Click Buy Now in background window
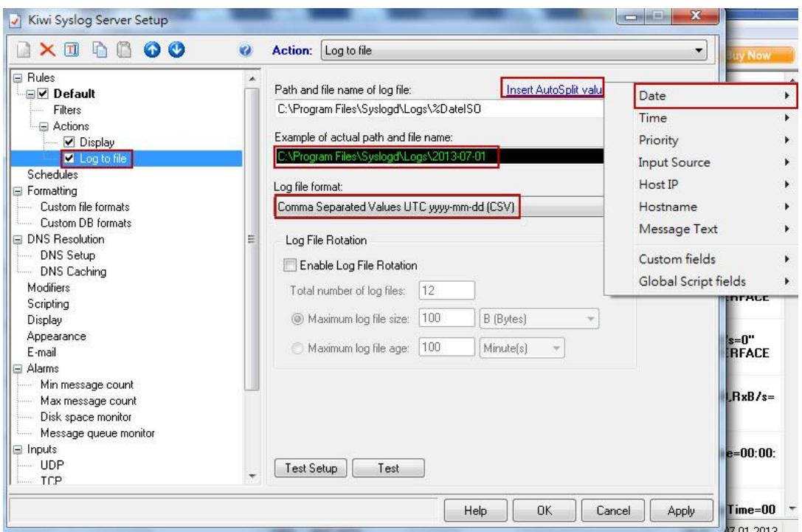 coord(759,55)
